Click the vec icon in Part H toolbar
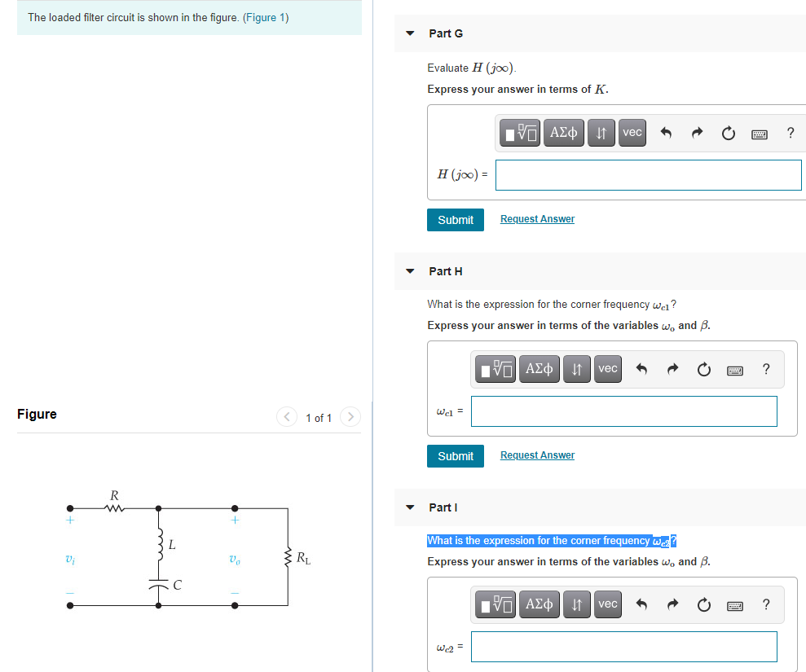806x672 pixels. click(607, 368)
